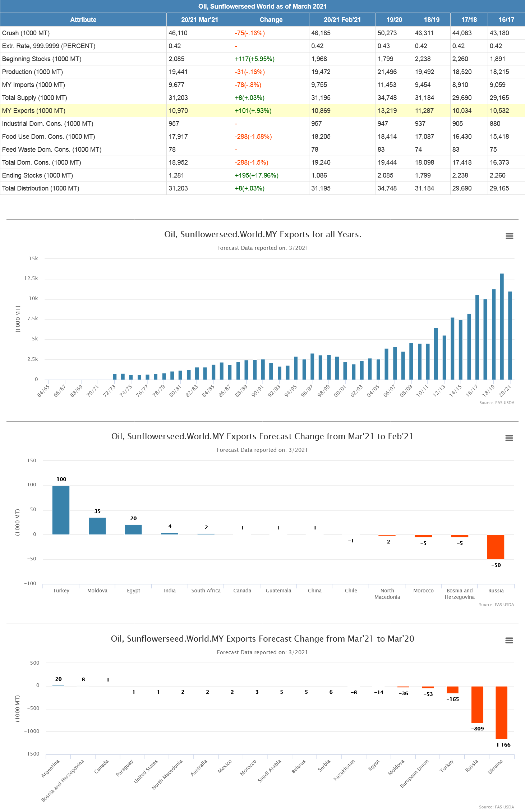This screenshot has width=525, height=812.
Task: Click the Egypt bar valued 20
Action: coord(133,529)
